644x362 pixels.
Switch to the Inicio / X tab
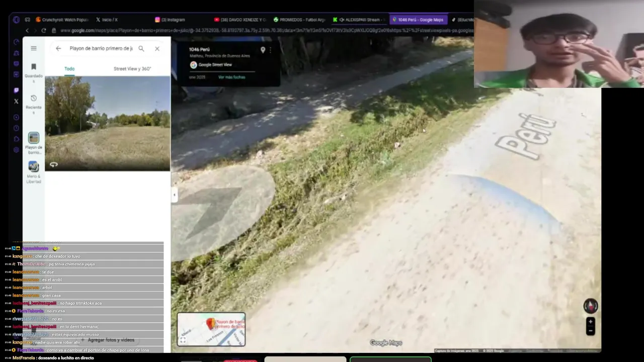tap(107, 20)
